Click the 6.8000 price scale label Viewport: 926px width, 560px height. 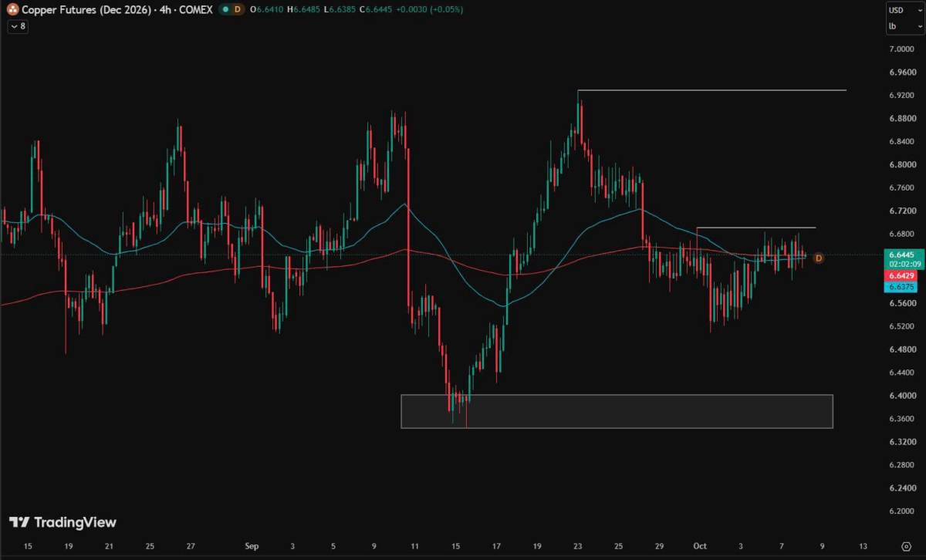pyautogui.click(x=901, y=165)
